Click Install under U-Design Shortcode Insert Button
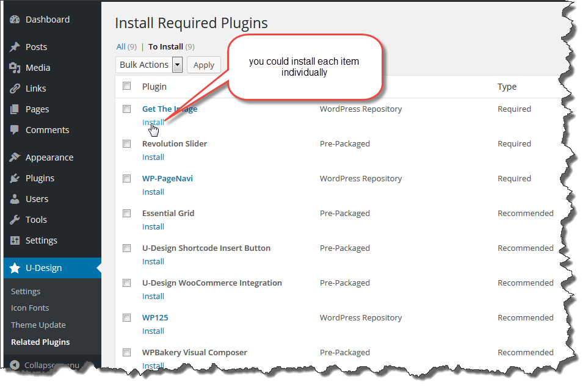This screenshot has height=390, width=588. [153, 261]
